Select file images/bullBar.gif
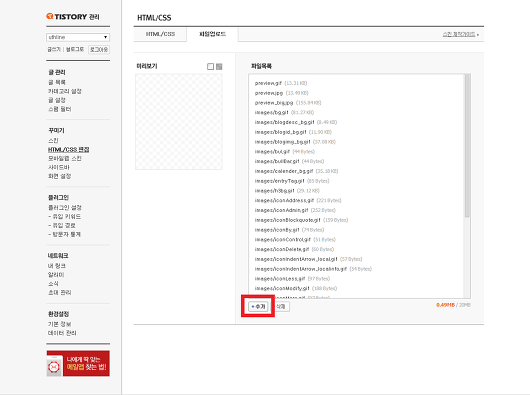This screenshot has height=395, width=530. [289, 162]
